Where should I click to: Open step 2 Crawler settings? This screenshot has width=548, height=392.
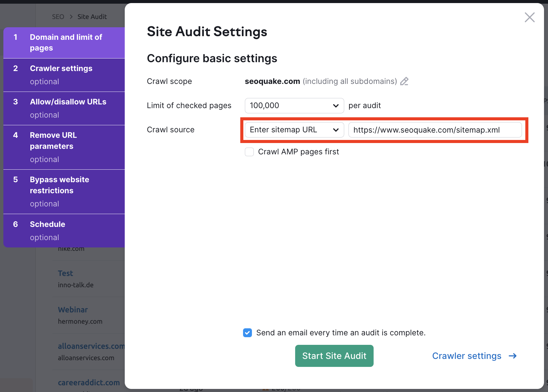[64, 75]
